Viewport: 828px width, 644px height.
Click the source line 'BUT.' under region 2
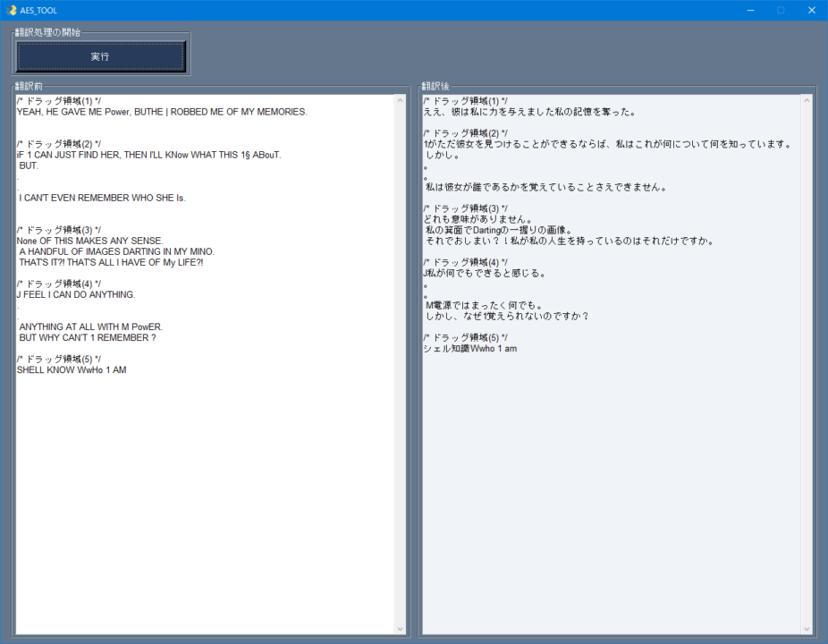29,165
